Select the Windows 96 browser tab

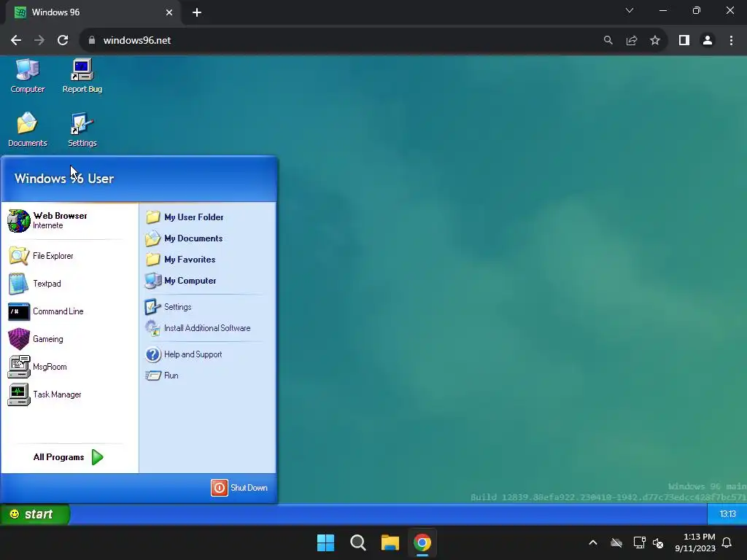[93, 12]
